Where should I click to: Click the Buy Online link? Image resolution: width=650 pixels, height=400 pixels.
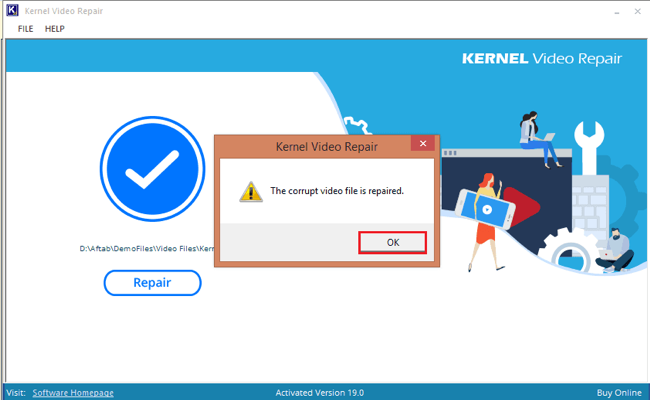pos(620,393)
